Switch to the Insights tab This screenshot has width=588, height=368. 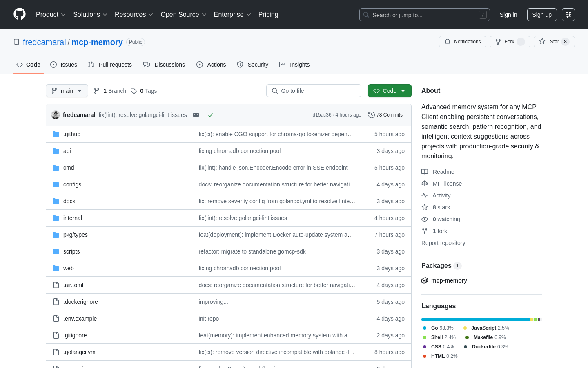(294, 65)
